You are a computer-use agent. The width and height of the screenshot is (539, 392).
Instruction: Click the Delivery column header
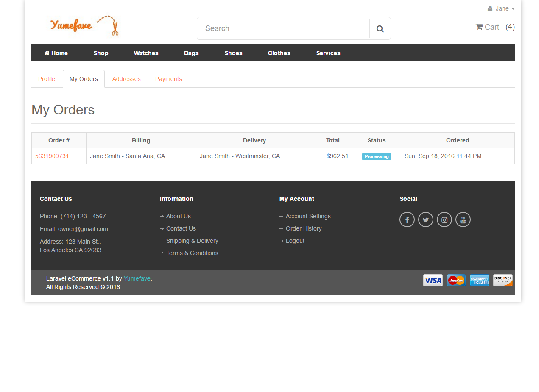pyautogui.click(x=254, y=140)
